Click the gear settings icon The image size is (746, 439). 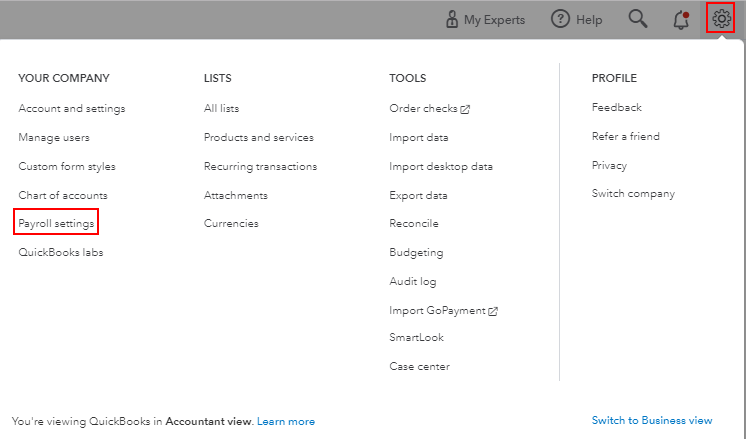point(720,19)
